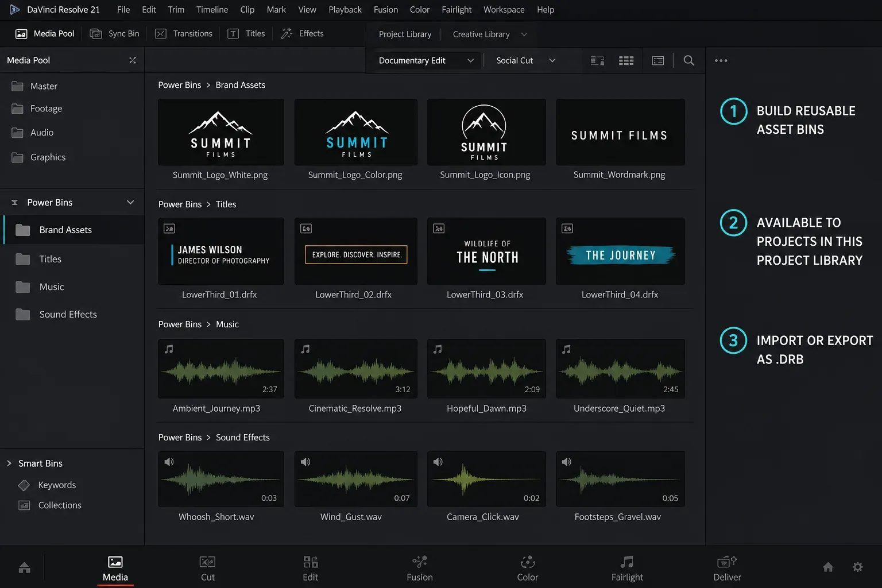Click the Underscore_Quiet.mp3 file name
This screenshot has width=882, height=588.
coord(619,408)
